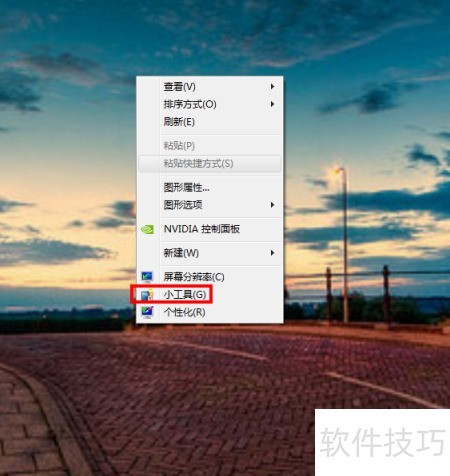450x476 pixels.
Task: Expand the 排序方式(O) submenu arrow
Action: pos(272,104)
